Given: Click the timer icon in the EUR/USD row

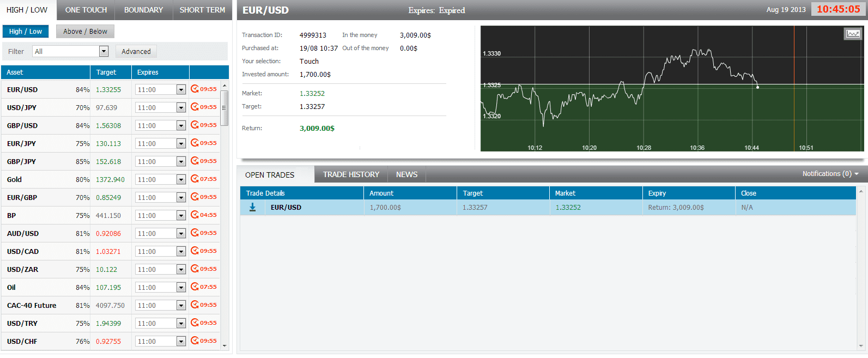Looking at the screenshot, I should tap(195, 89).
